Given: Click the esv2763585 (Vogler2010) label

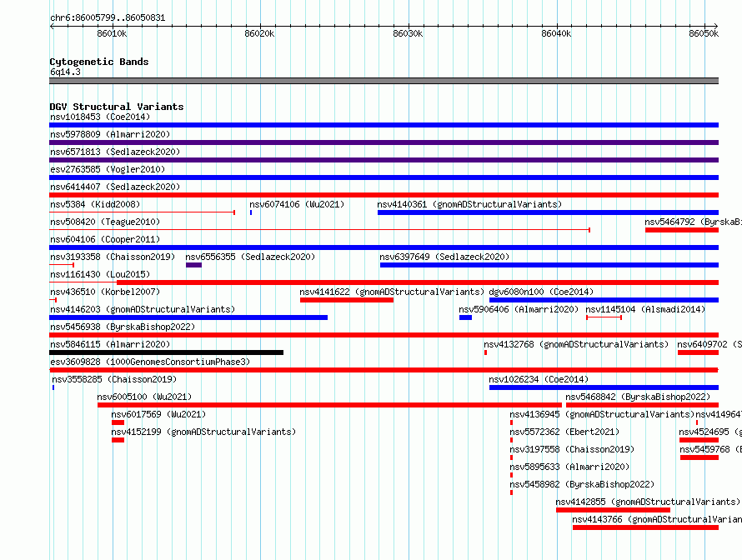Looking at the screenshot, I should click(x=108, y=169).
